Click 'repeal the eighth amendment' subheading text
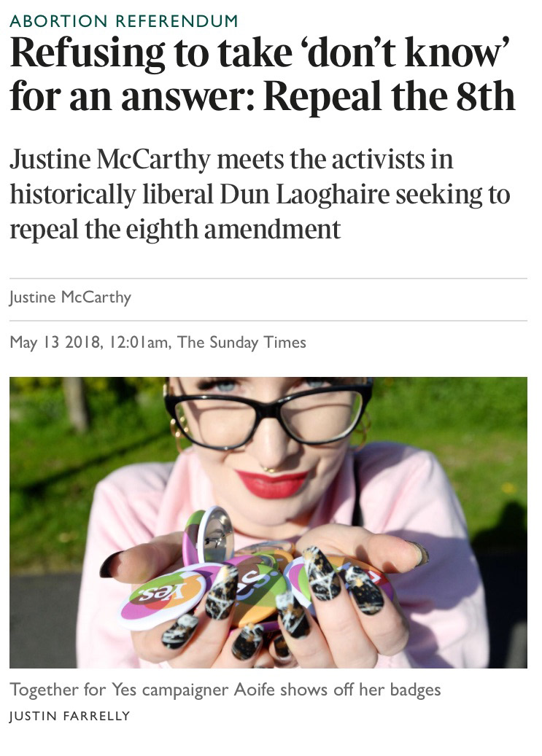The height and width of the screenshot is (756, 542). [175, 230]
